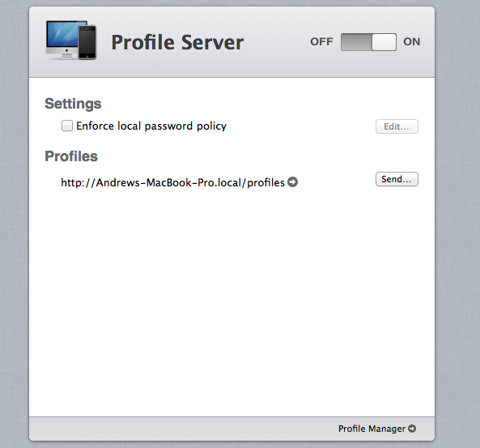Click the Profile Server computer and phone icon
The height and width of the screenshot is (448, 480).
tap(71, 40)
